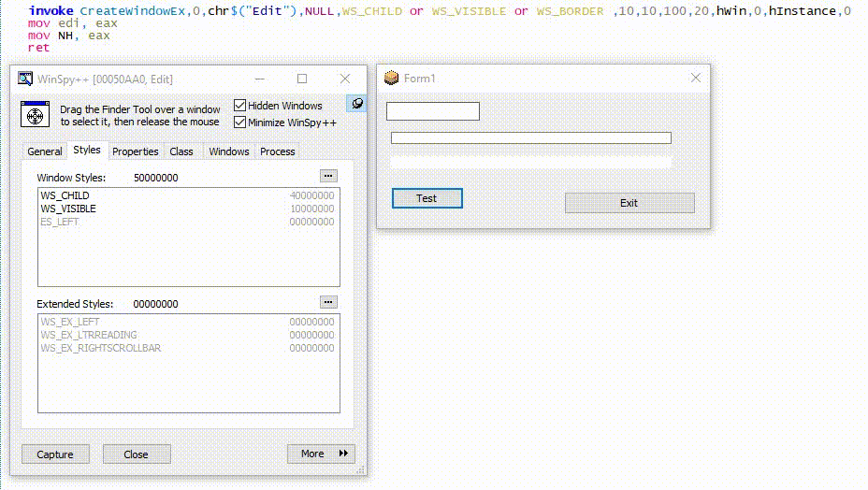Toggle the Hidden Windows checkbox
This screenshot has width=868, height=490.
pos(240,106)
